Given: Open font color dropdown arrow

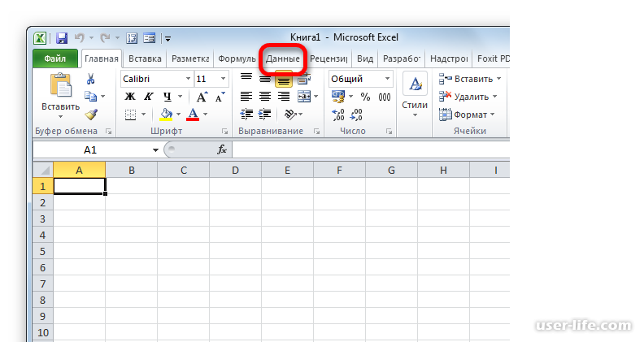Looking at the screenshot, I should click(206, 115).
